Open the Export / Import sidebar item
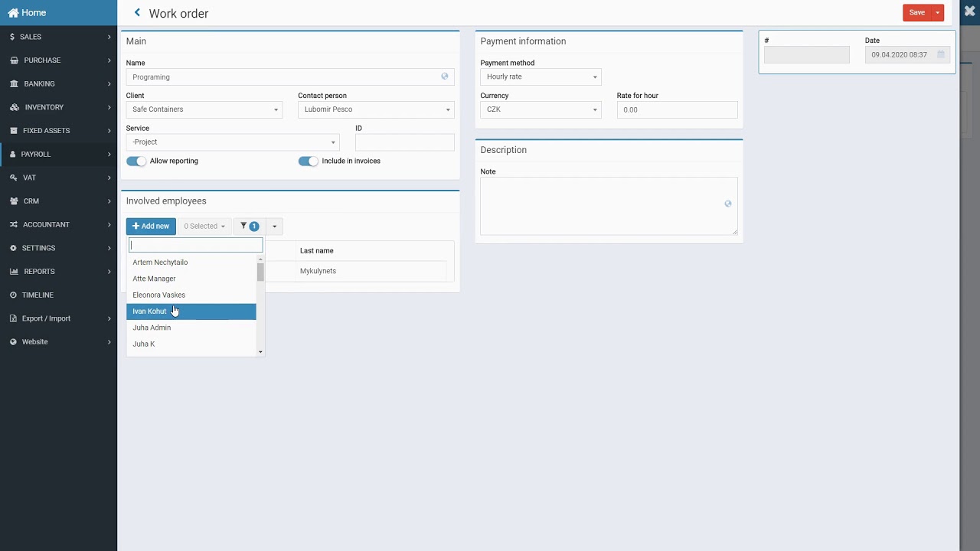The width and height of the screenshot is (980, 551). click(x=59, y=318)
